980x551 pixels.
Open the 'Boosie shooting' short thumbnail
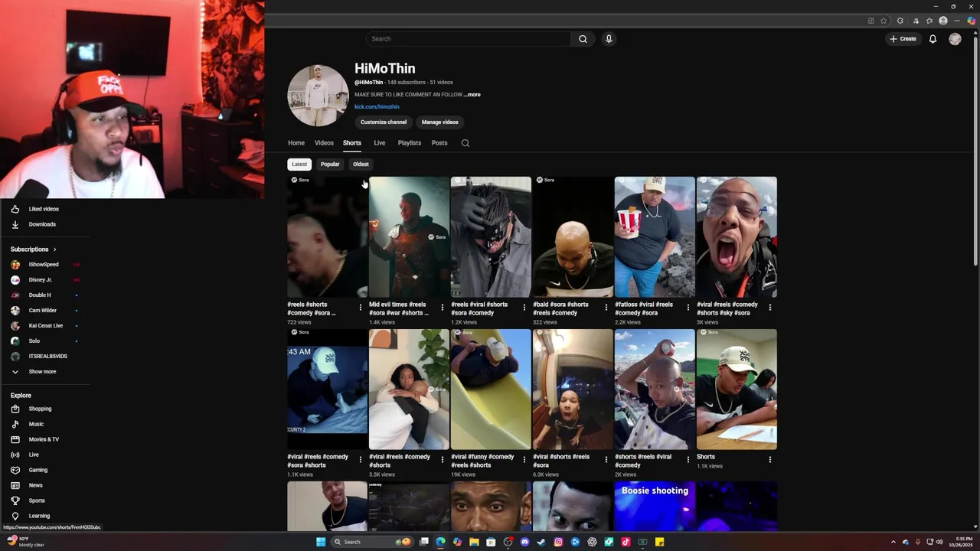point(655,506)
